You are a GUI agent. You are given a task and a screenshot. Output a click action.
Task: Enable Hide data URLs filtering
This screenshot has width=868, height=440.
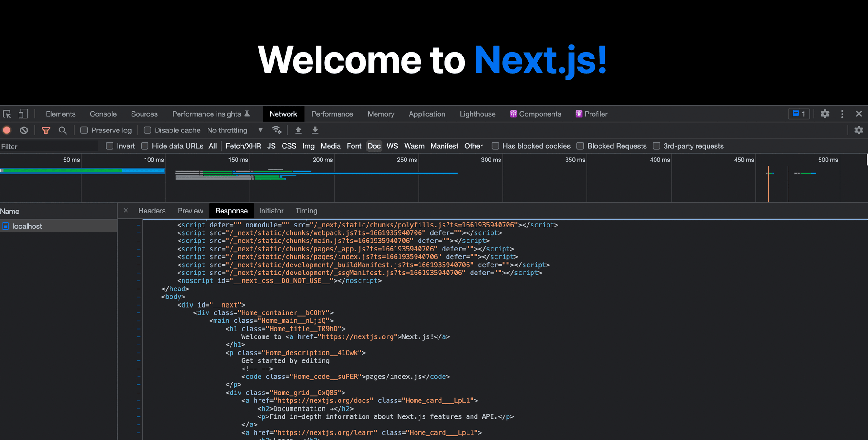145,146
